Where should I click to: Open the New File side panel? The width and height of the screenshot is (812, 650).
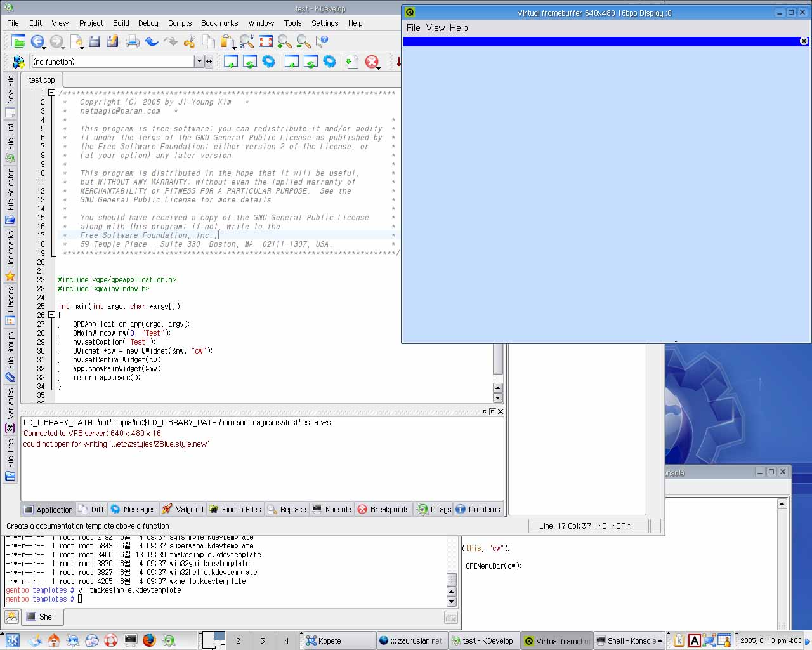pos(10,96)
